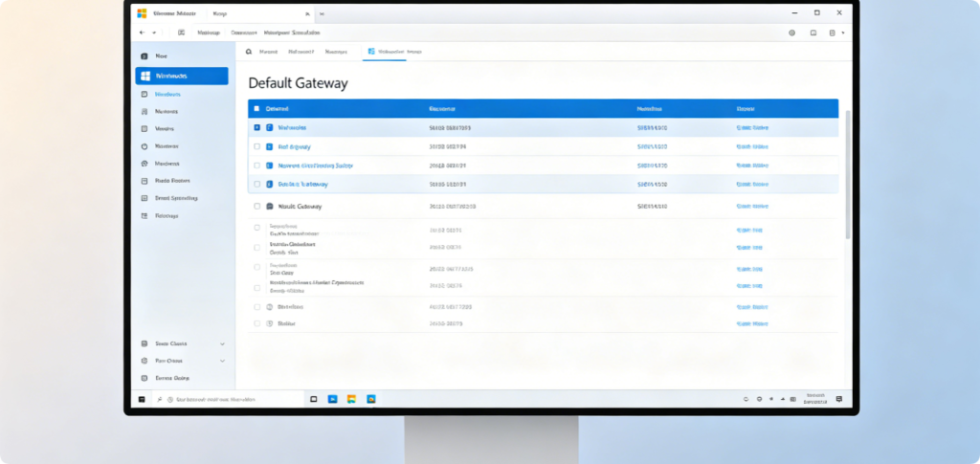
Task: Click the clock and date in the system tray
Action: coord(815,399)
